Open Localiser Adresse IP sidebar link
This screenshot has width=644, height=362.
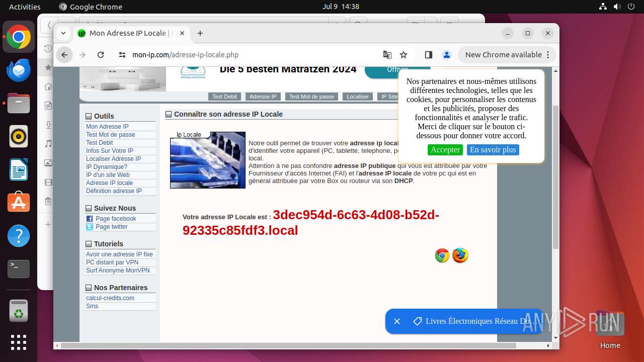(x=114, y=159)
